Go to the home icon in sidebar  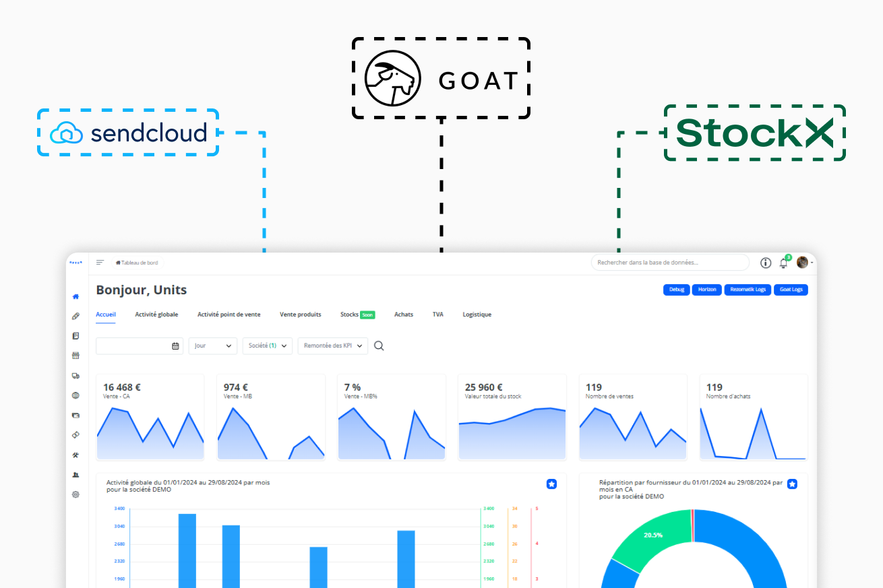click(x=75, y=296)
